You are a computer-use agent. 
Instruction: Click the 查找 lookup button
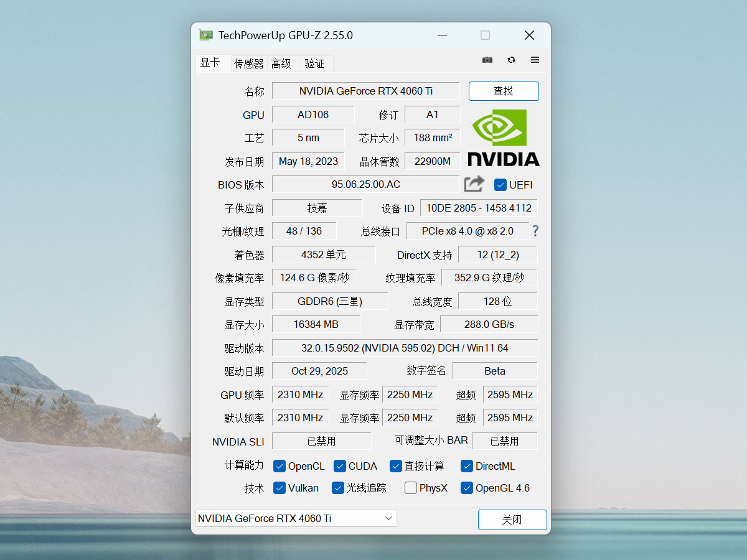[x=504, y=91]
